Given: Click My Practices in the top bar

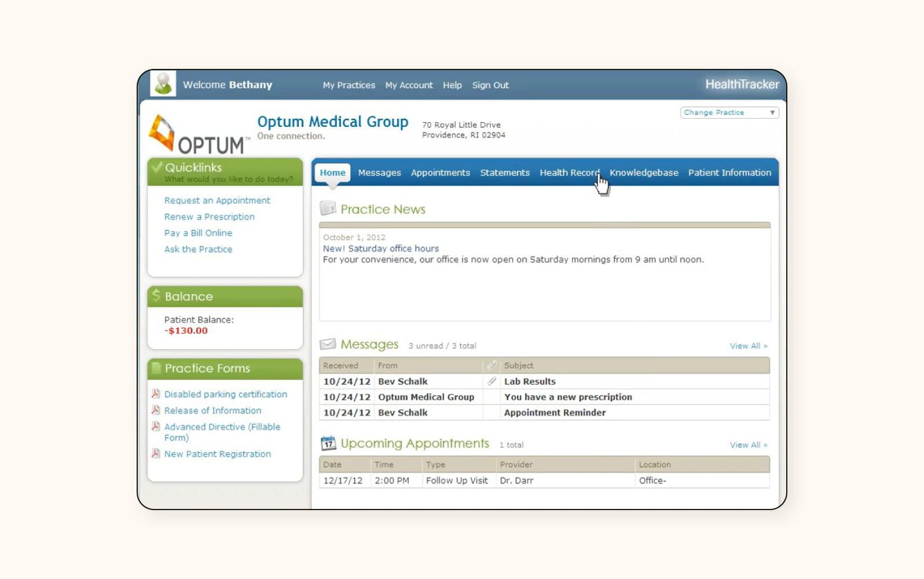Looking at the screenshot, I should tap(349, 85).
